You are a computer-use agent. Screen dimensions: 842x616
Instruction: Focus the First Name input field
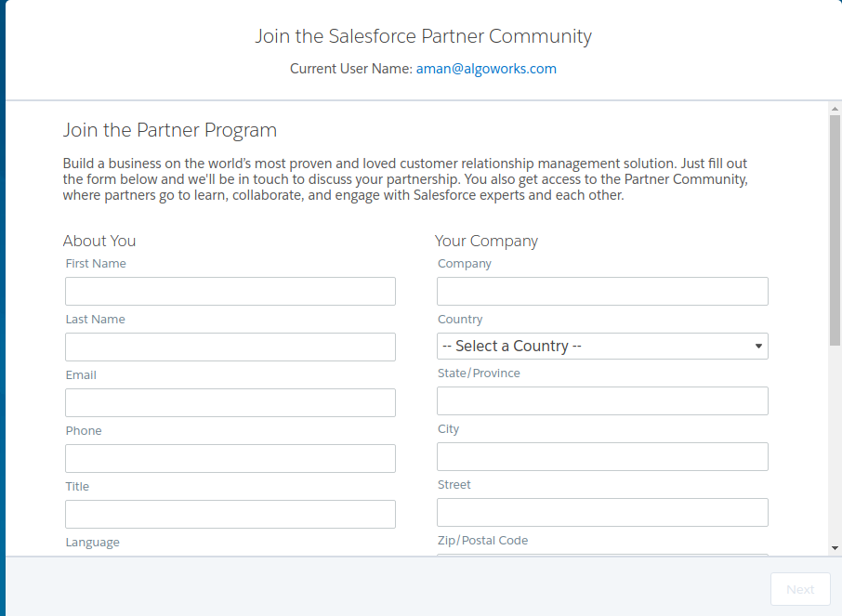pos(230,291)
